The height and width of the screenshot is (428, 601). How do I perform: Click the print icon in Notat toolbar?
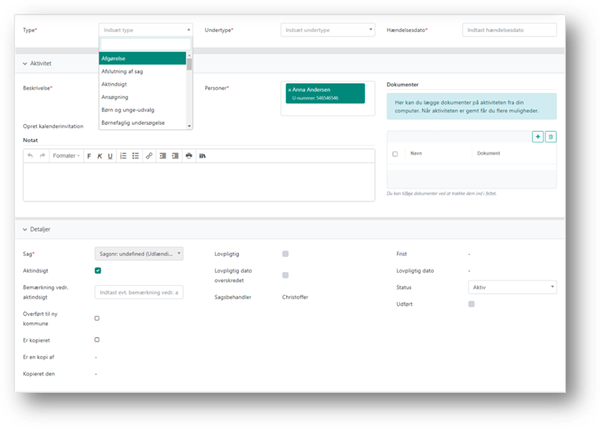[x=189, y=156]
